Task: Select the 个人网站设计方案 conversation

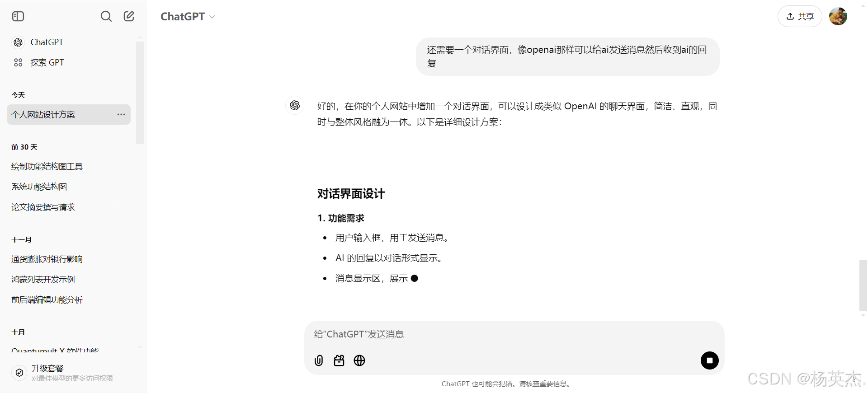Action: [x=69, y=114]
